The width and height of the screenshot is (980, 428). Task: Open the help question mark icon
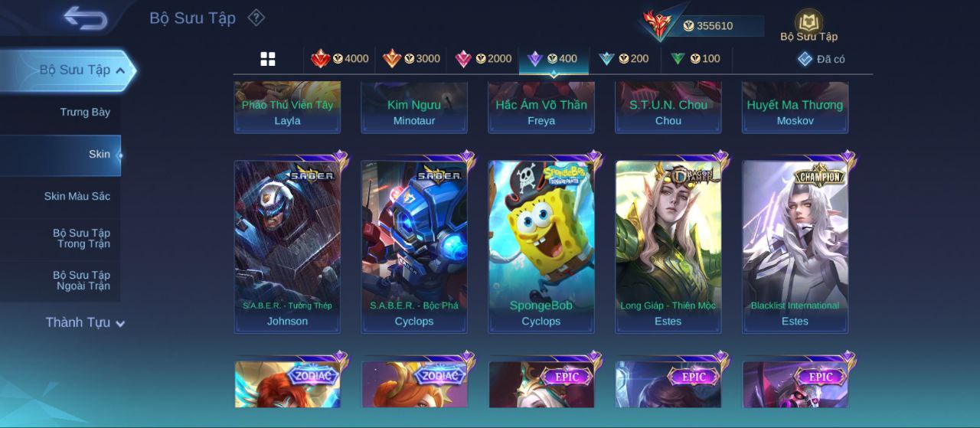tap(256, 17)
